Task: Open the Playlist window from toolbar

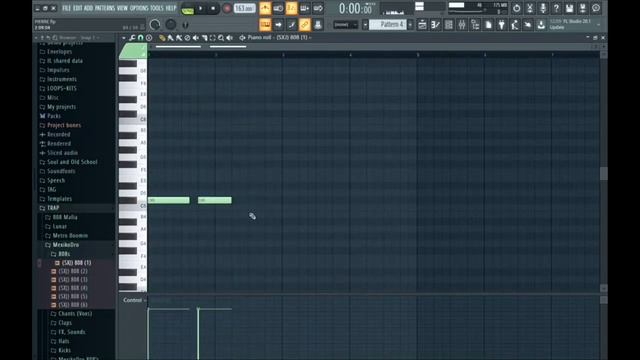Action: coord(422,24)
